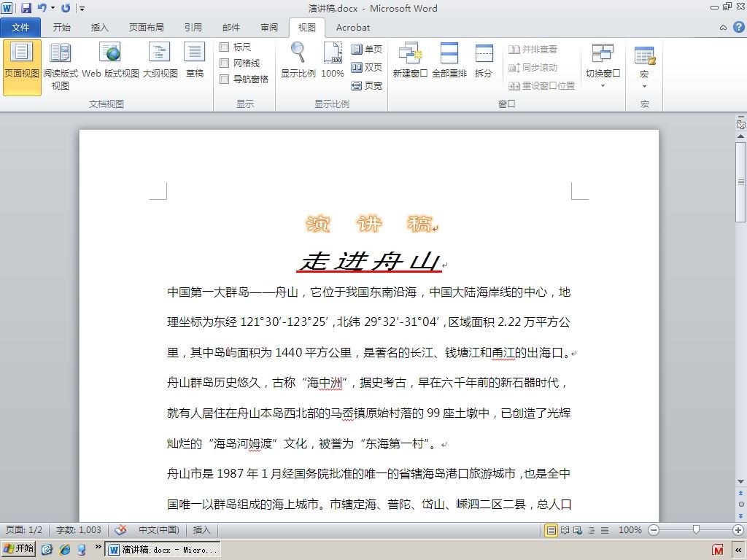Click page number 页面: 1/2 in status bar
The width and height of the screenshot is (747, 560).
pyautogui.click(x=24, y=529)
